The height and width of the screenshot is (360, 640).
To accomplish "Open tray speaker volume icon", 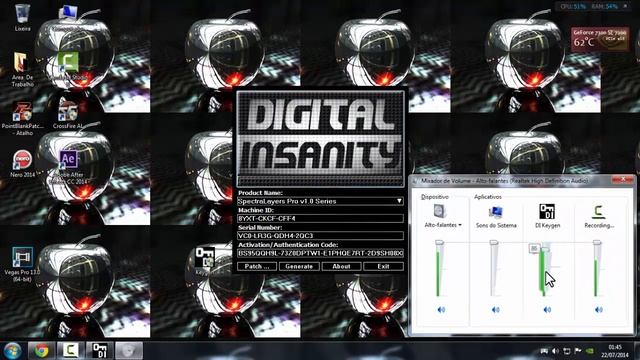I will point(555,351).
